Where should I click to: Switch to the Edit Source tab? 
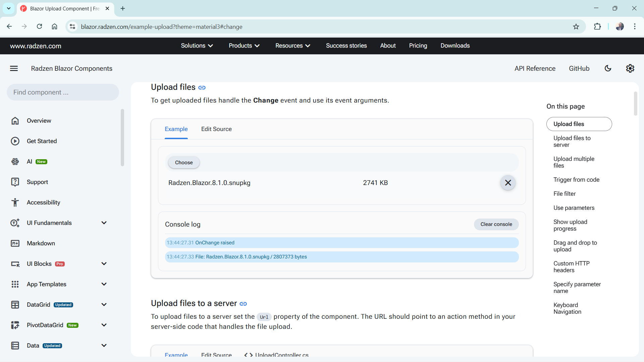click(x=216, y=129)
